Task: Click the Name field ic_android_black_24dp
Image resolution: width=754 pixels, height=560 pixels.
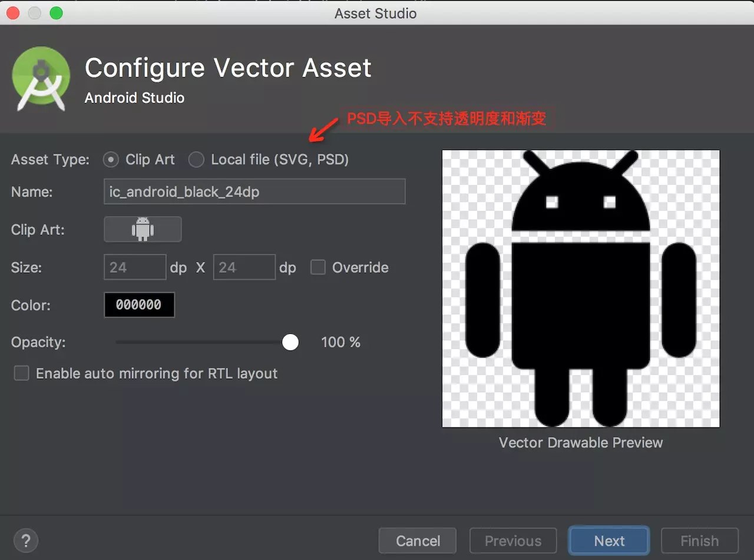Action: 254,192
